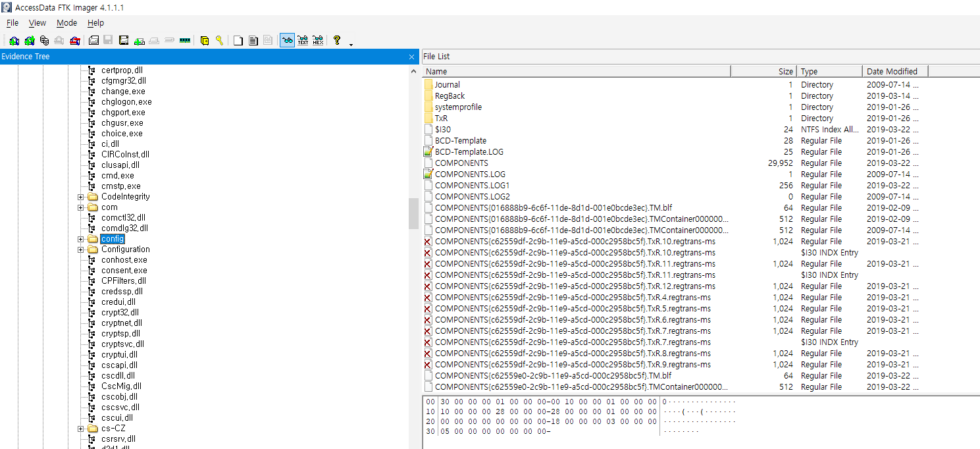Click Evidence Tree scrollbar thumb
The height and width of the screenshot is (449, 980).
(413, 213)
